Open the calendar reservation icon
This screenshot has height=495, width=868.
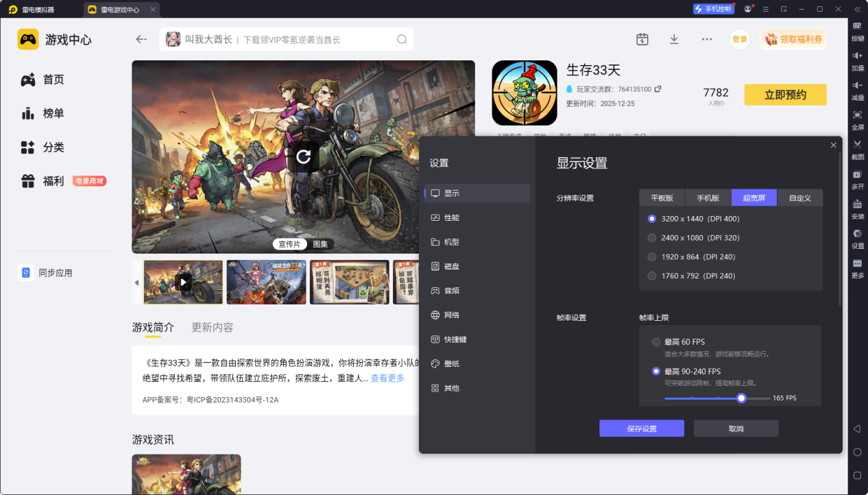(642, 39)
